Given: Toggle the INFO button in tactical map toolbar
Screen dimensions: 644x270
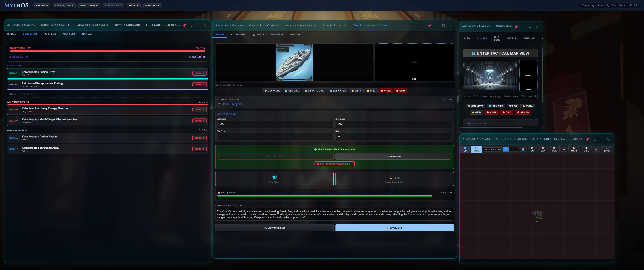Looking at the screenshot, I should [x=476, y=149].
